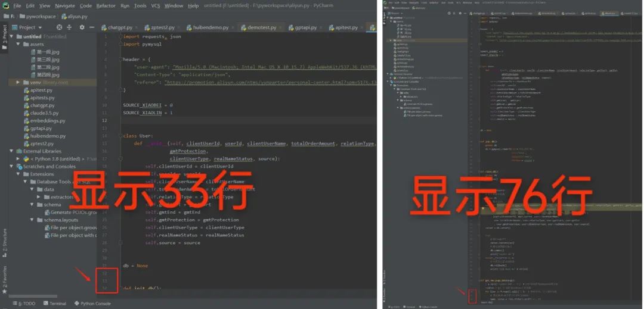Click the folder icon under the 1: Project tab
This screenshot has height=309, width=644.
coord(5,48)
